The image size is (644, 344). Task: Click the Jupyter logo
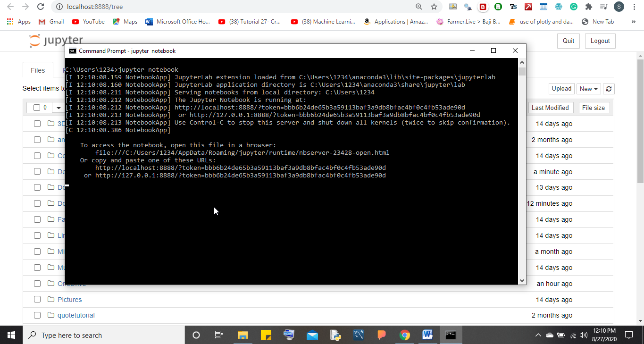point(56,41)
